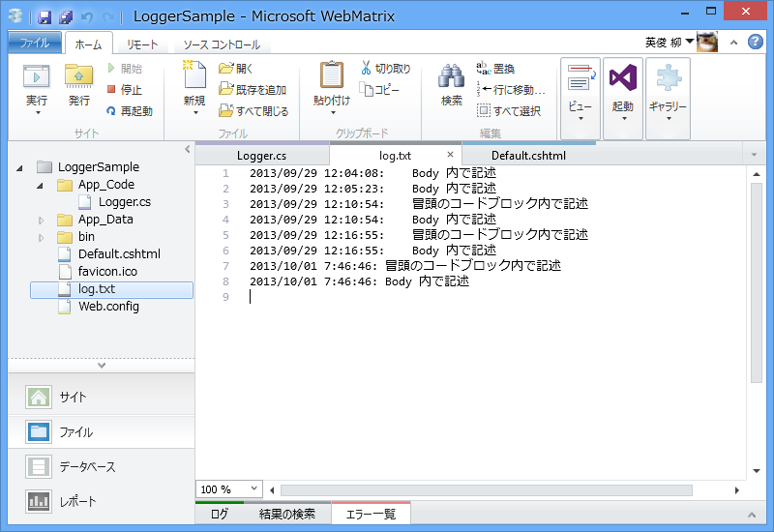Open the 結果の検索 output tab

286,515
